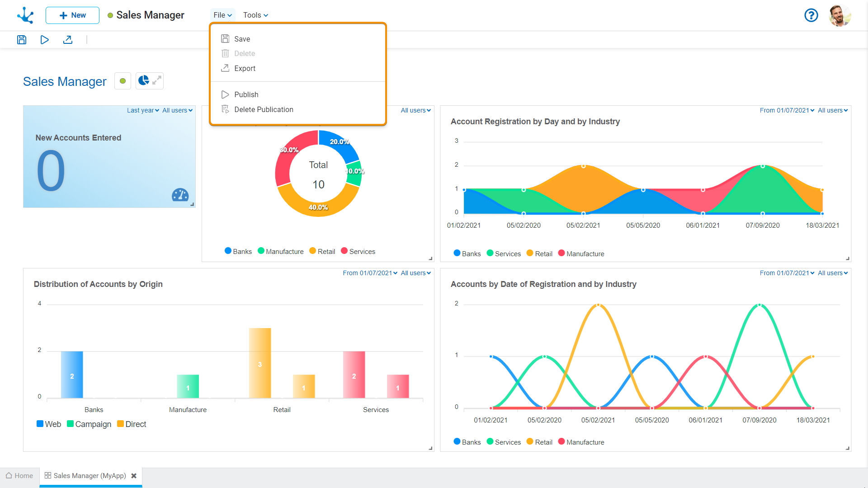
Task: Open All users filter on Accounts by Date of Registration chart
Action: [x=833, y=273]
